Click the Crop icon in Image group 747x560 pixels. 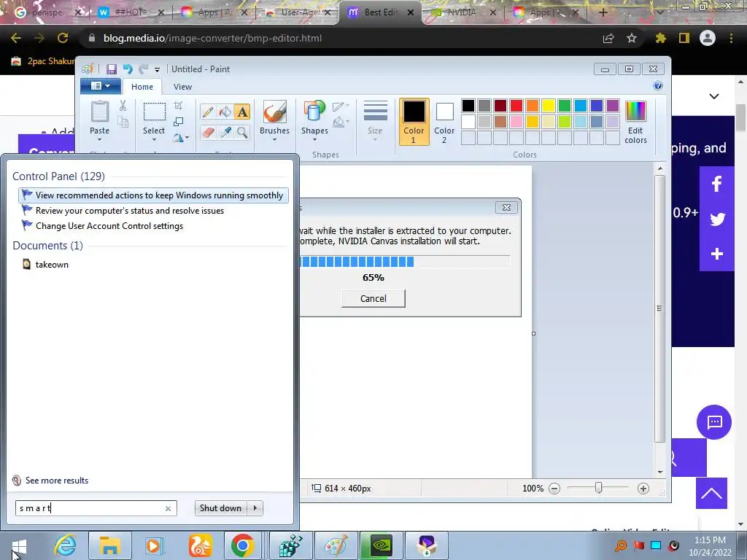(x=178, y=105)
